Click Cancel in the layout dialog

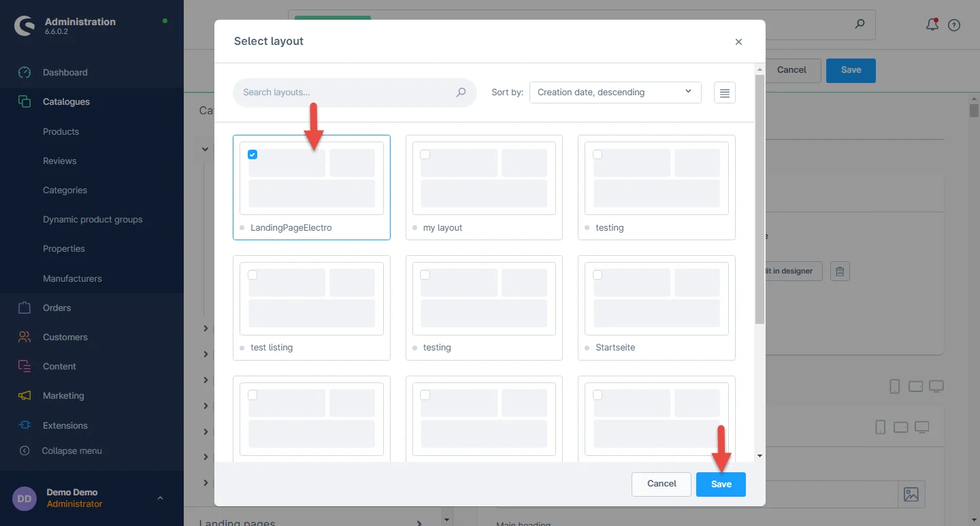661,484
